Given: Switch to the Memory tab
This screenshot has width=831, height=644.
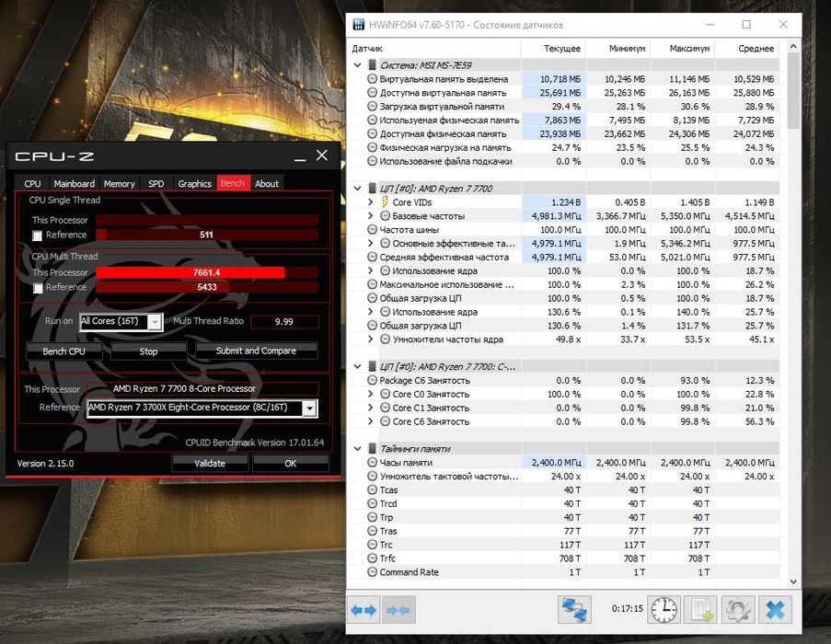Looking at the screenshot, I should click(120, 183).
